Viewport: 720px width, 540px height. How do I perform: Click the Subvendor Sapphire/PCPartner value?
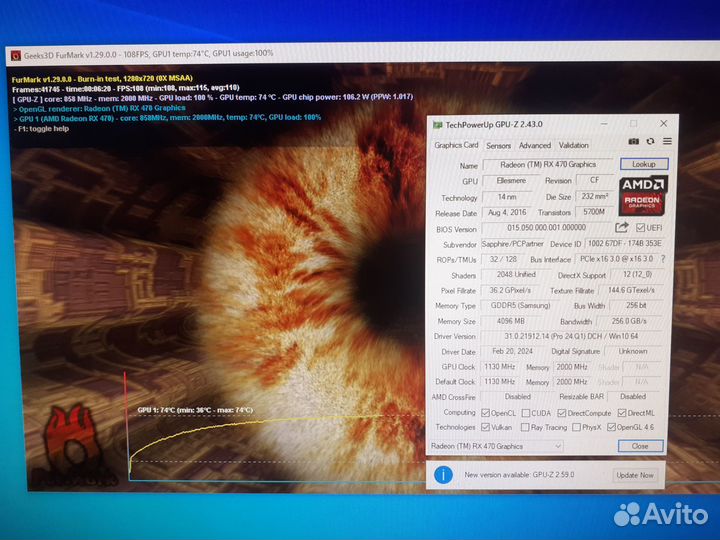pos(512,244)
